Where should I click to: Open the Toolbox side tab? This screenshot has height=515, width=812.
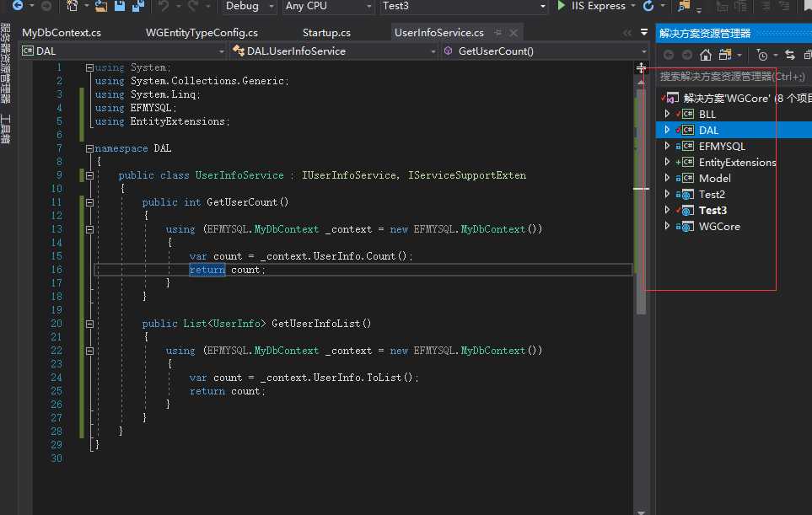click(x=5, y=130)
